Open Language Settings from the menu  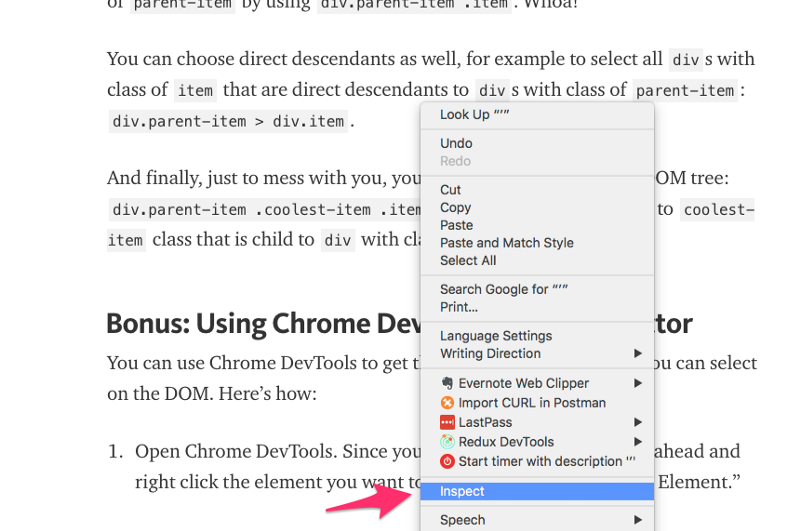pos(495,336)
